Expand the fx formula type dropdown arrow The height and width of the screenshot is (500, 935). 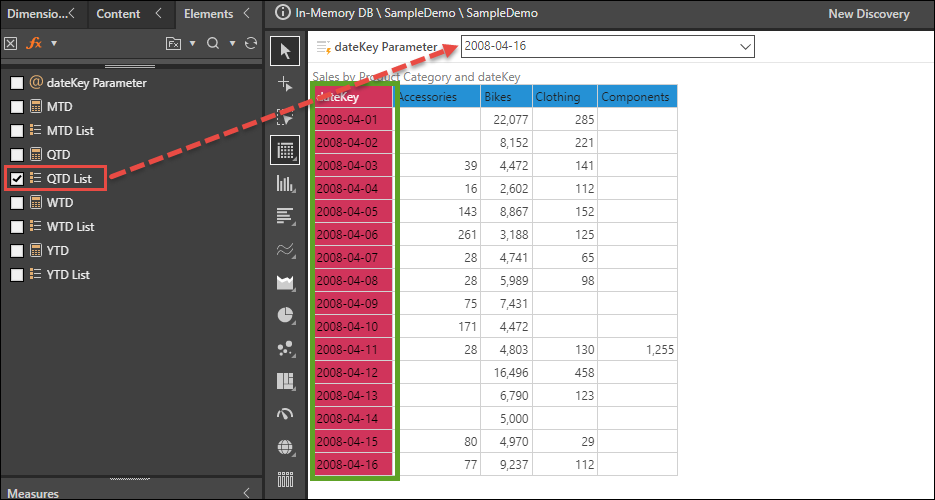click(53, 43)
